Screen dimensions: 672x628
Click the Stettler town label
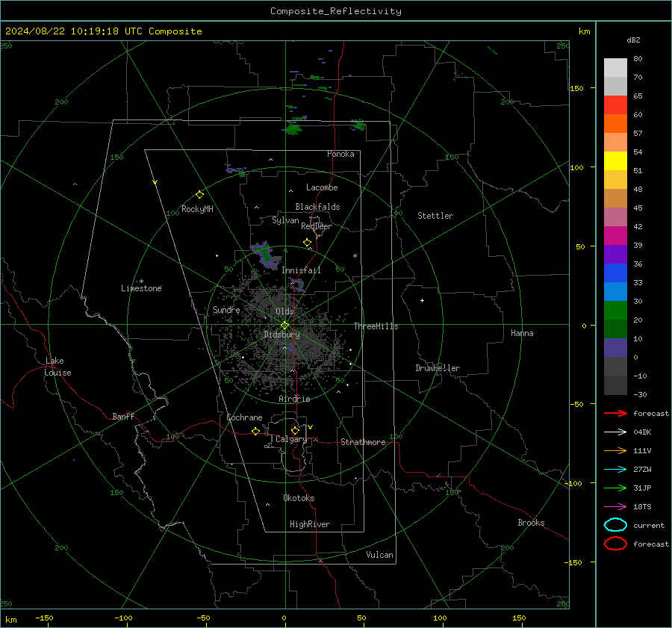(435, 216)
